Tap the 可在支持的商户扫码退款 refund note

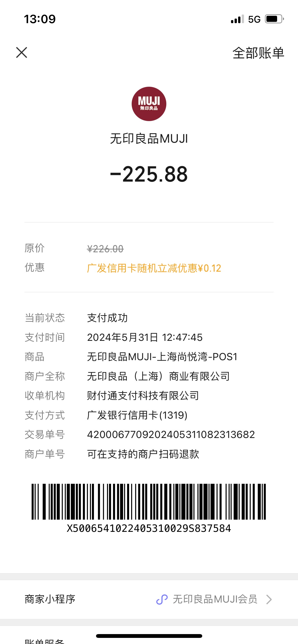click(143, 454)
